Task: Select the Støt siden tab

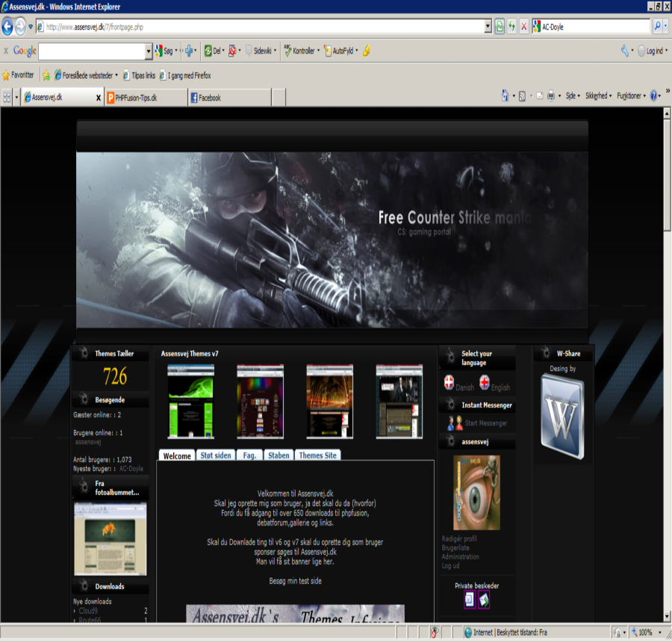Action: pyautogui.click(x=216, y=455)
